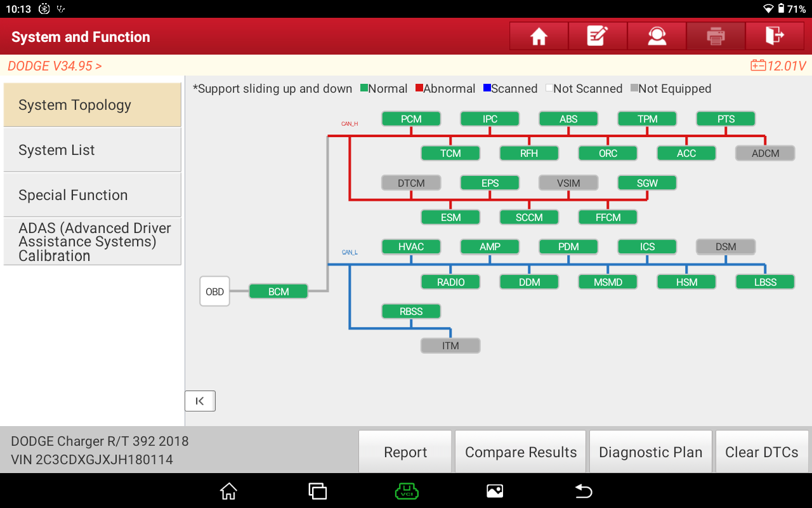Image resolution: width=812 pixels, height=508 pixels.
Task: Open the feedback notepad icon
Action: tap(598, 37)
